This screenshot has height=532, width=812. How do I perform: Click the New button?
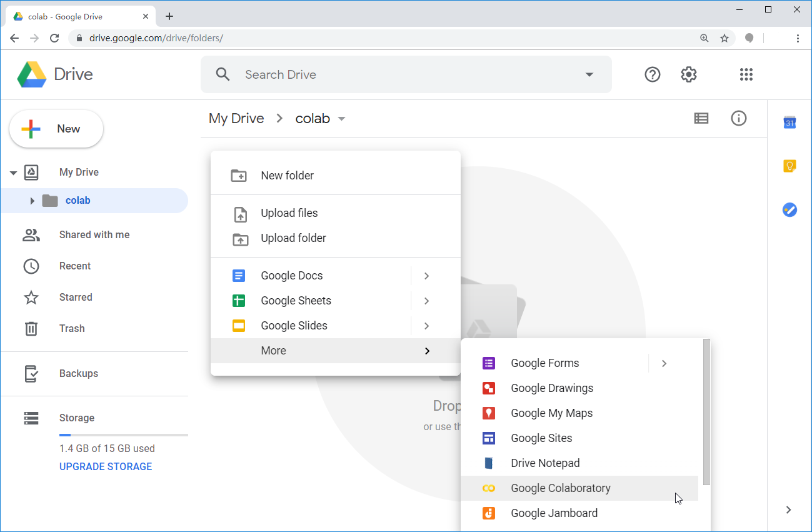pos(56,129)
